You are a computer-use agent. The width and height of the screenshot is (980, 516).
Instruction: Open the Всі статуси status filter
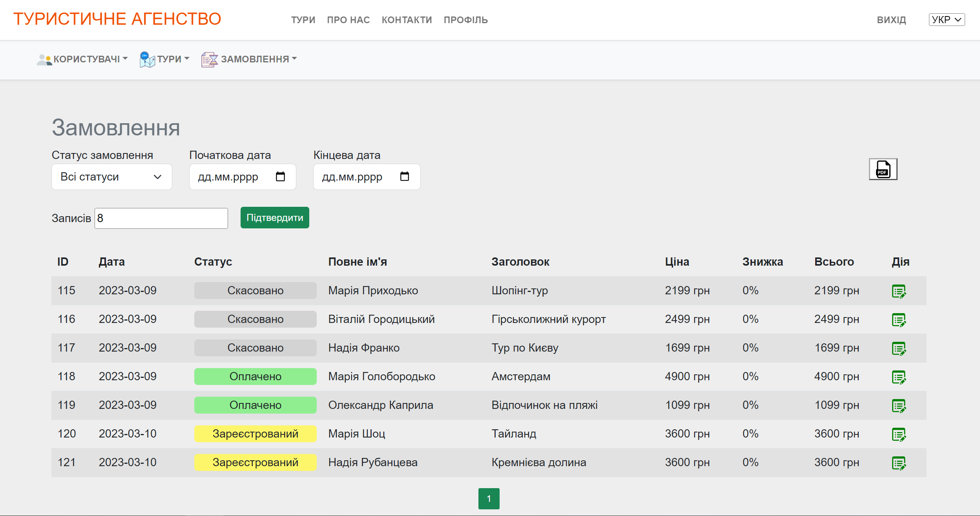112,177
